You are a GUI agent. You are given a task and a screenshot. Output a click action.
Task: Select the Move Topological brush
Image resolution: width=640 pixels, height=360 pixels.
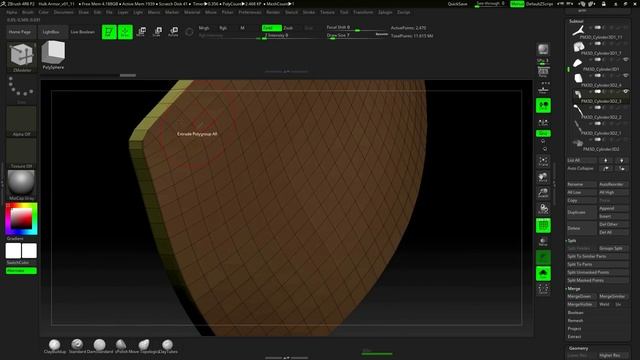tap(144, 346)
